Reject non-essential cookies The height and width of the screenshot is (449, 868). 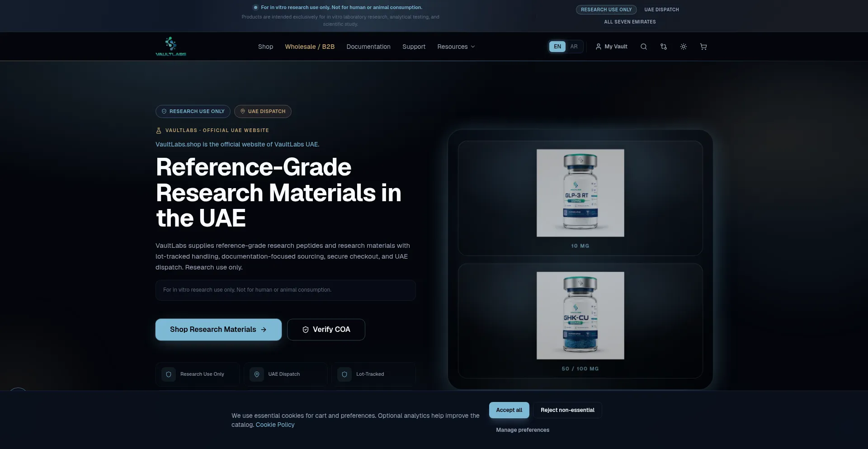[567, 410]
